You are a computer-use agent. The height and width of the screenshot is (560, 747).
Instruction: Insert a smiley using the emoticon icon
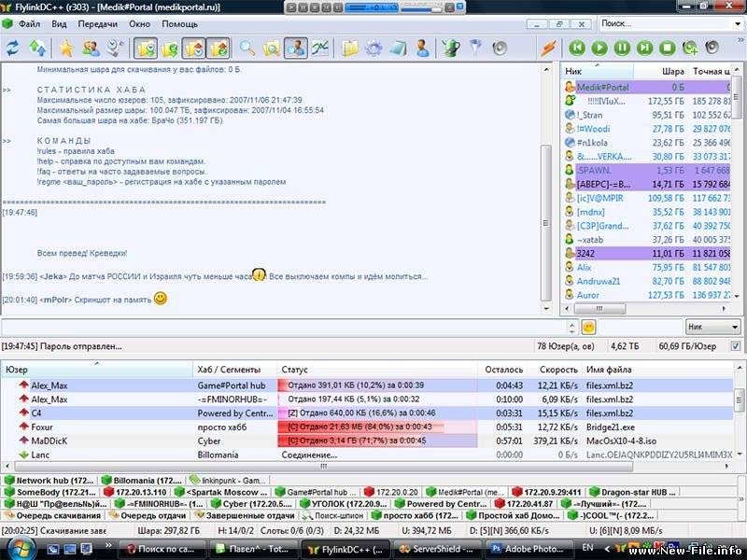coord(588,328)
